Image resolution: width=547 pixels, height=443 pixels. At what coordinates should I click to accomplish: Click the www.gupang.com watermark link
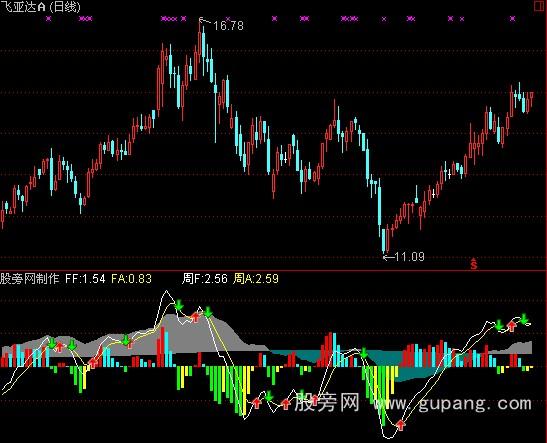[452, 404]
